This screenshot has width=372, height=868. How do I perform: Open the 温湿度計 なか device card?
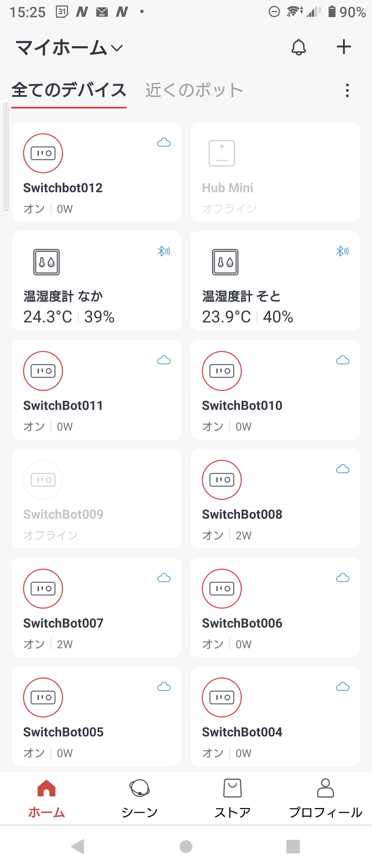click(96, 281)
